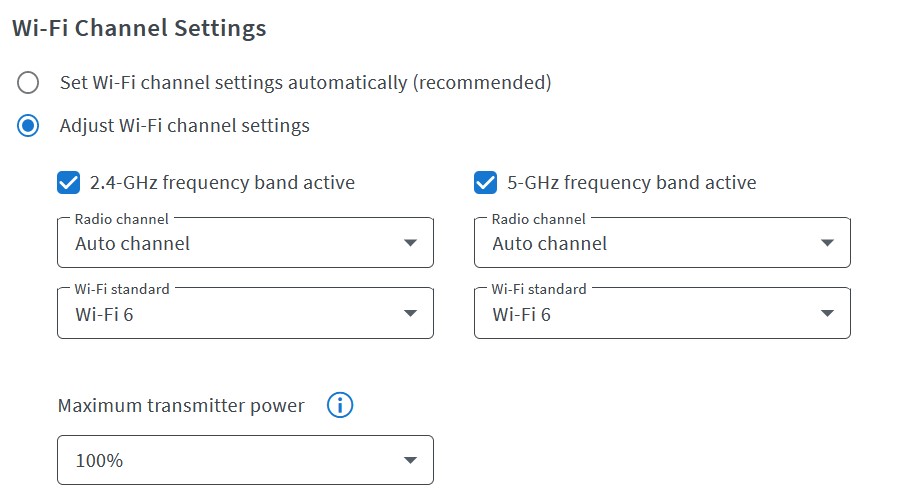Click the arrow icon of 2.4-GHz Wi-Fi standard
The width and height of the screenshot is (916, 500).
(410, 314)
